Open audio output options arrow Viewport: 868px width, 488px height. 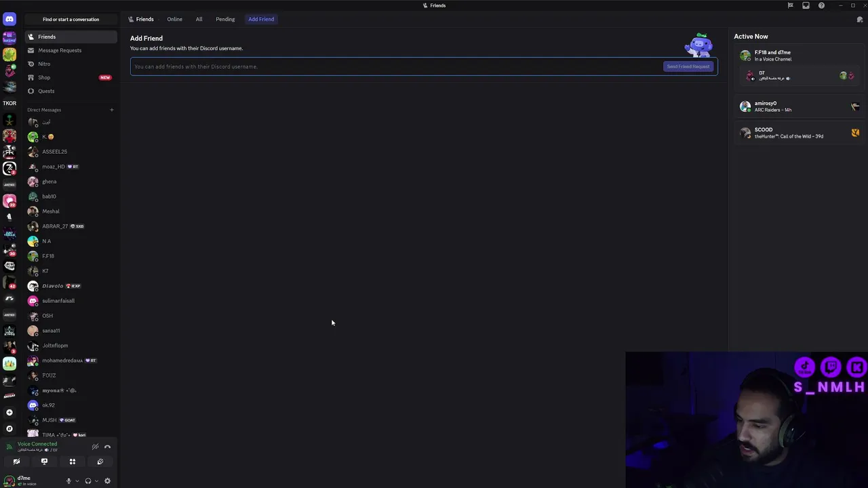[x=96, y=481]
